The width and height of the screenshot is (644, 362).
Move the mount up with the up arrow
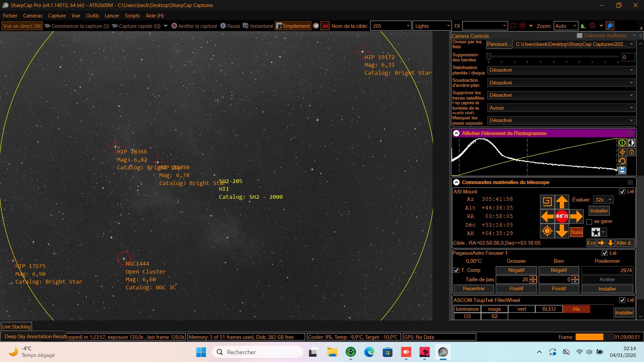point(562,202)
